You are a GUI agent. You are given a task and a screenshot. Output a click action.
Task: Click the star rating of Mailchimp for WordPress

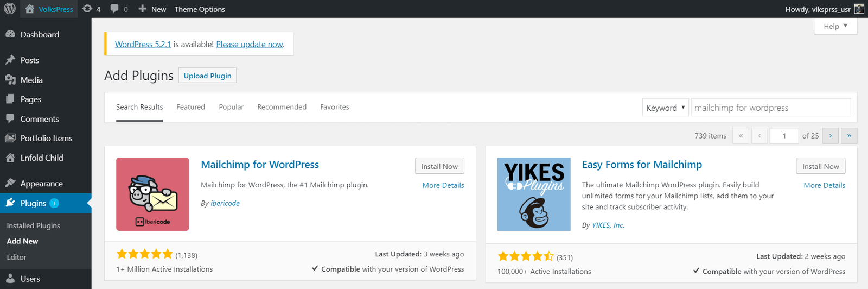[x=145, y=254]
